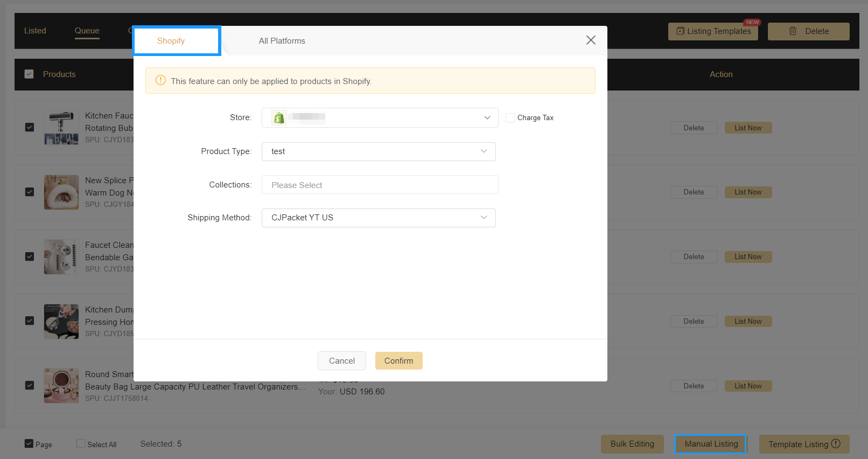Click the Listing Templates document icon

coord(681,31)
